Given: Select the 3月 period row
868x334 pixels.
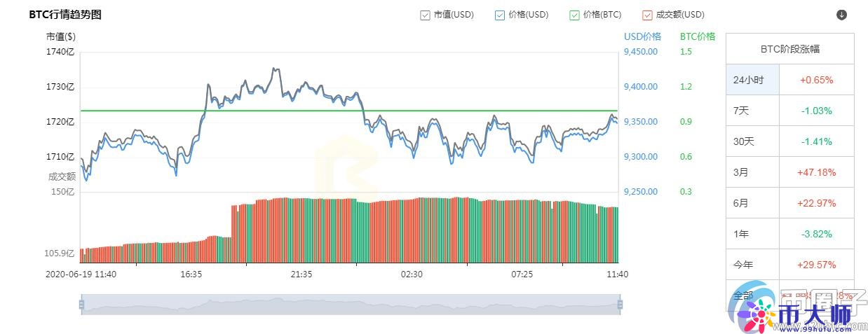Looking at the screenshot, I should (x=790, y=172).
